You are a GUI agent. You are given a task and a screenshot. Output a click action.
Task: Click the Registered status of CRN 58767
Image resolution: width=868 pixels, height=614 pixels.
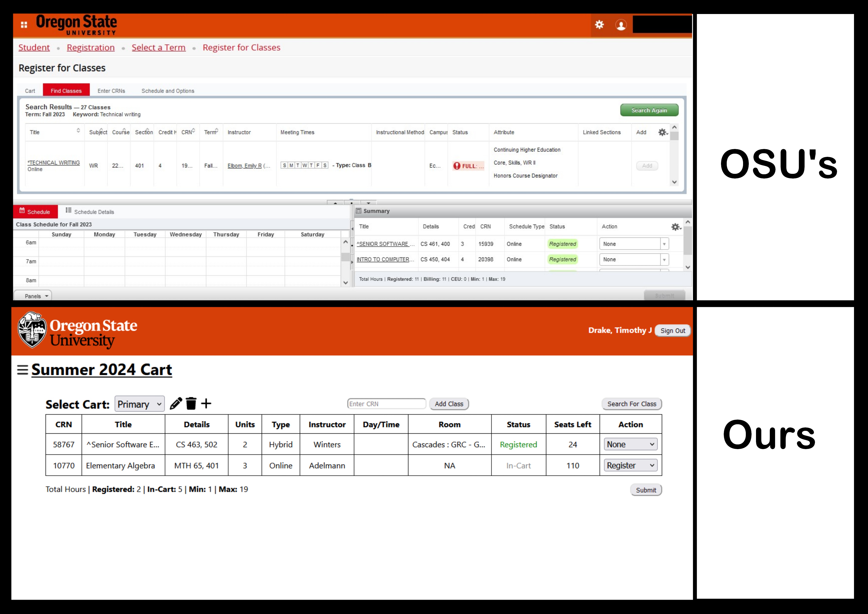point(518,444)
